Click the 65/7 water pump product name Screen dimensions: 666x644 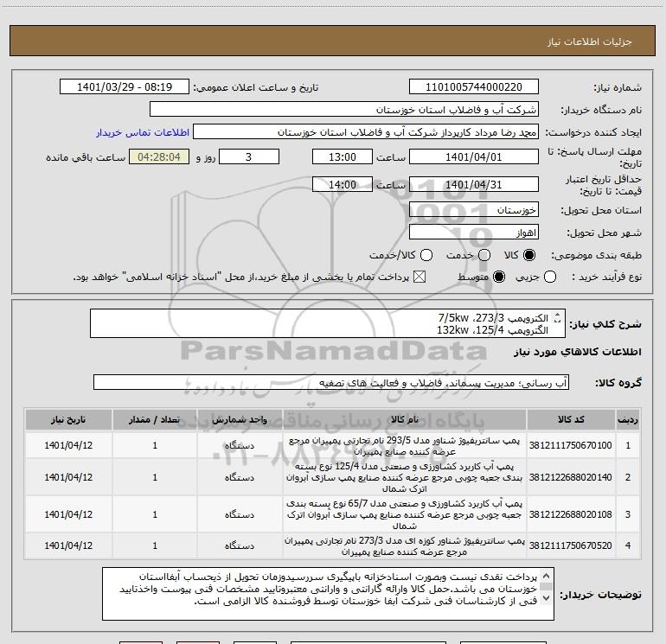(x=405, y=514)
